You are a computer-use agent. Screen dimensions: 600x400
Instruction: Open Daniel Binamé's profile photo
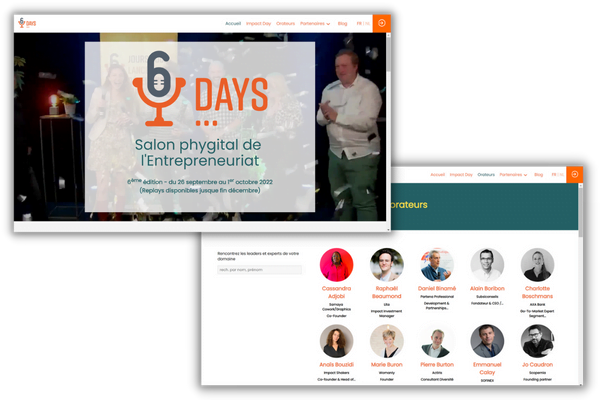click(x=437, y=264)
